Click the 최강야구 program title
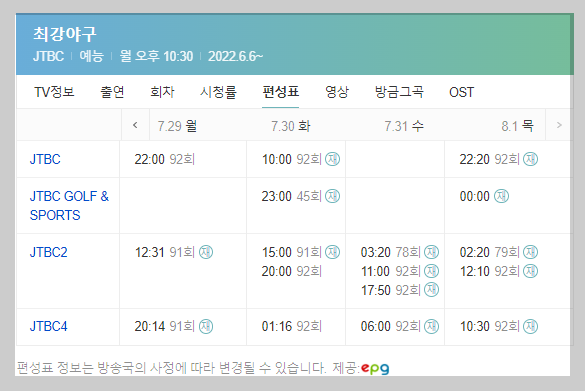Viewport: 585px width, 391px height. pyautogui.click(x=65, y=34)
